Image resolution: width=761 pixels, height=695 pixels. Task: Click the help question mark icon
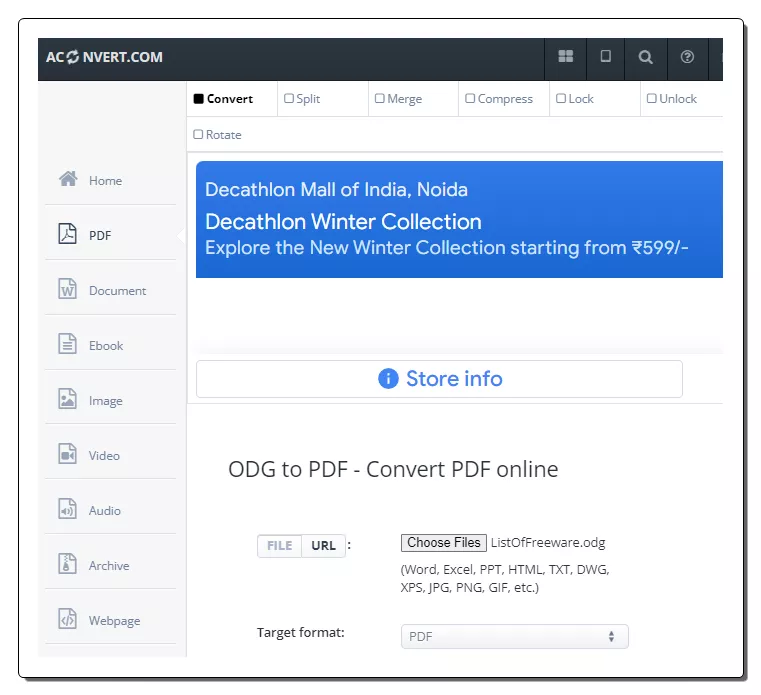(x=687, y=57)
